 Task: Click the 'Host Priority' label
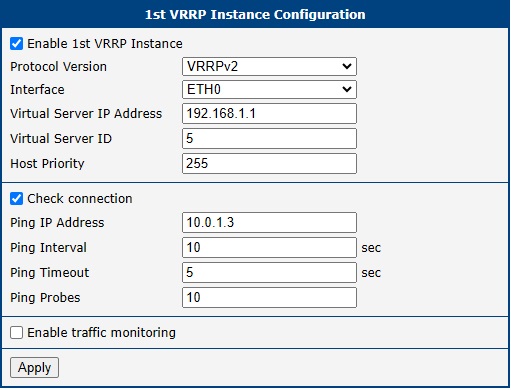pyautogui.click(x=47, y=164)
